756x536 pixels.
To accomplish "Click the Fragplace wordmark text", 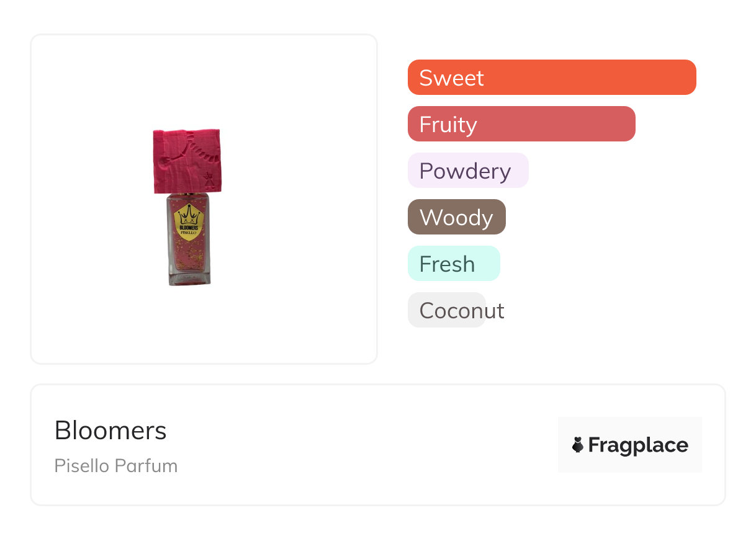I will 638,445.
